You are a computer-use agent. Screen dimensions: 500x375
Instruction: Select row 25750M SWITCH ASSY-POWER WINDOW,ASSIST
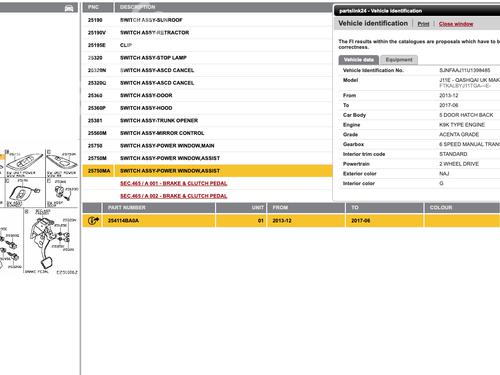tap(207, 158)
